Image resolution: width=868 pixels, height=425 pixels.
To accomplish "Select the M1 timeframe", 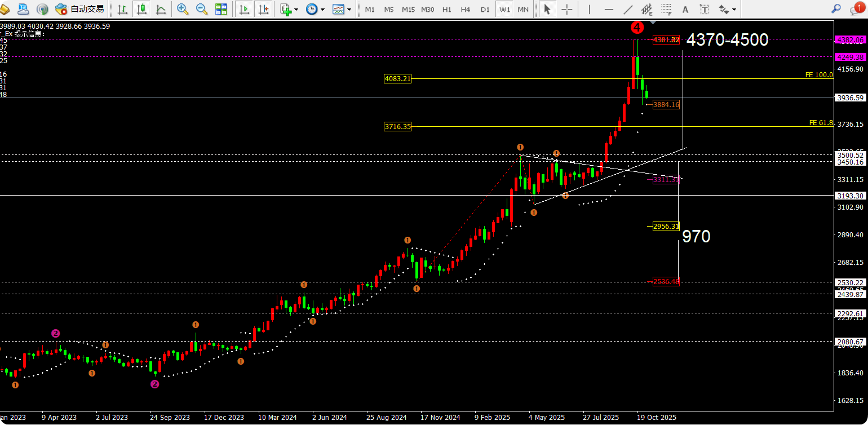I will 370,9.
